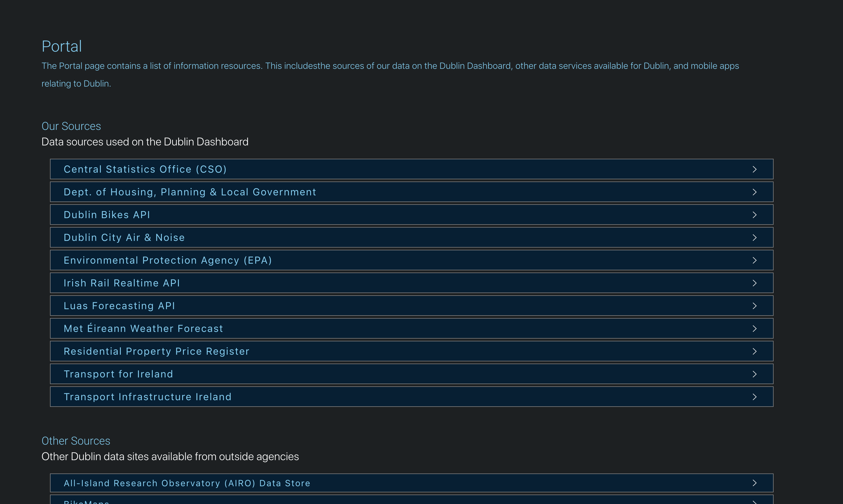The height and width of the screenshot is (504, 843).
Task: Click arrow icon on Transport for Ireland row
Action: 754,374
